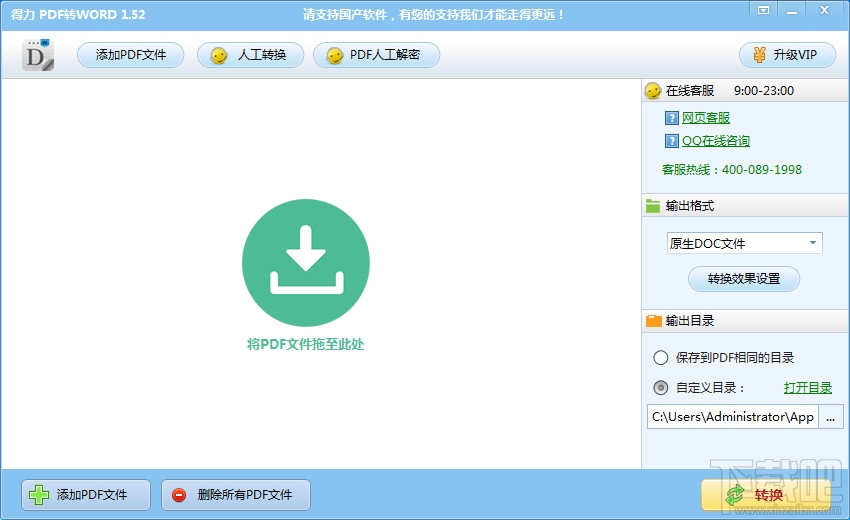Click the orange 输出目录 folder icon

[x=654, y=320]
